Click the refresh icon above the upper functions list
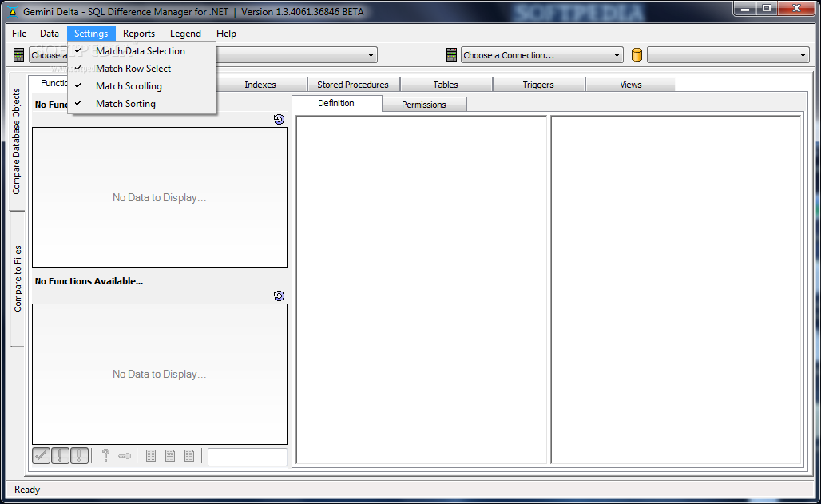This screenshot has height=504, width=821. tap(279, 120)
